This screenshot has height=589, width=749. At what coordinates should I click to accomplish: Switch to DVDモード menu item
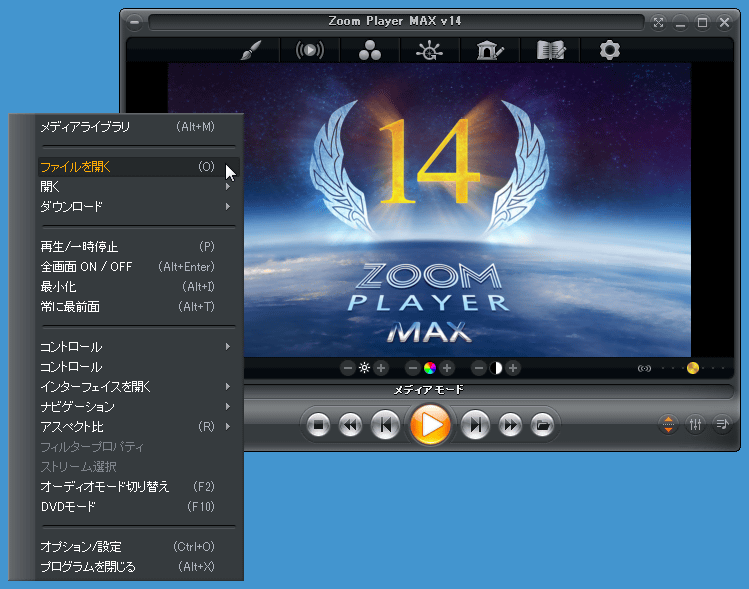tap(139, 506)
